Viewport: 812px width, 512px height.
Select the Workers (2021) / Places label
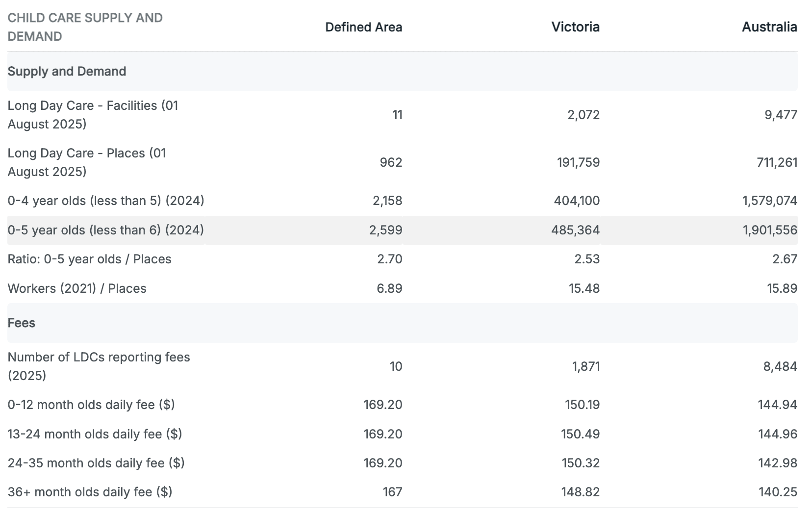click(x=77, y=288)
